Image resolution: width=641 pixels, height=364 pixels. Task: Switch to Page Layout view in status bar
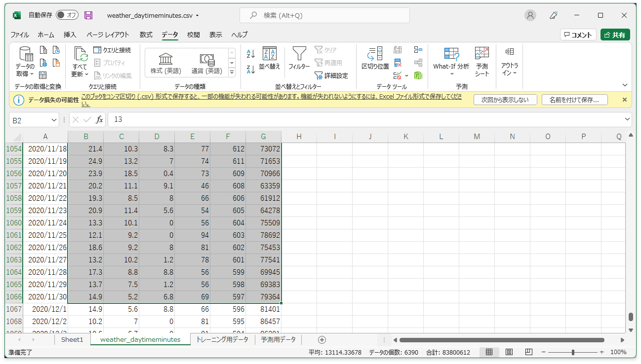(509, 352)
